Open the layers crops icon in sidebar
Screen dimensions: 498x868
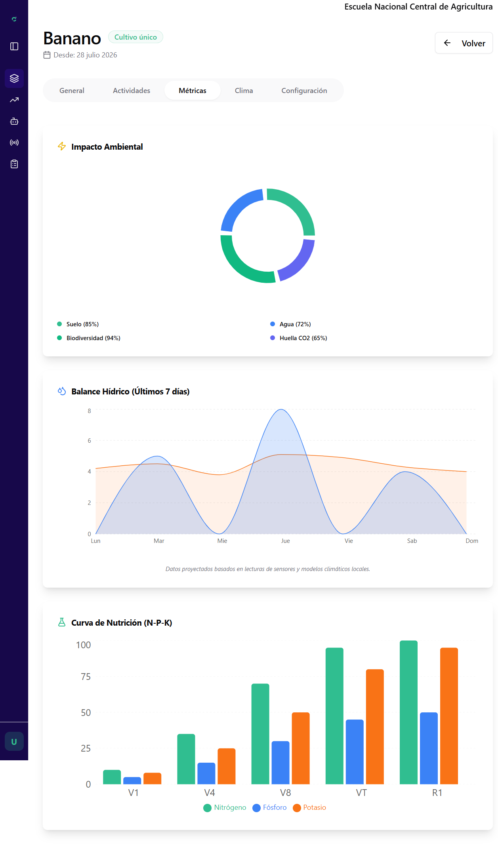pos(14,78)
